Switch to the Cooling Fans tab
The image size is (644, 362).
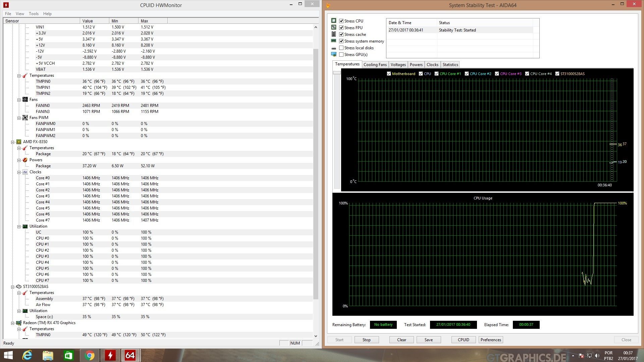[375, 65]
